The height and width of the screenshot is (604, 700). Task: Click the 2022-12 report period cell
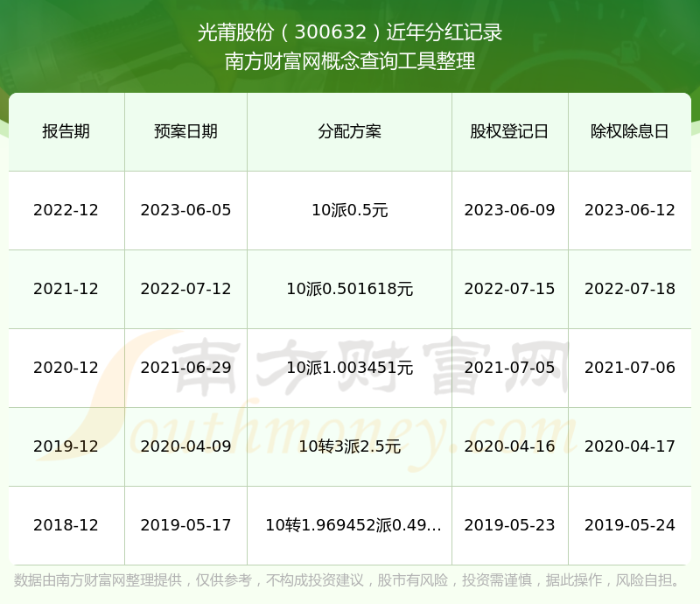tap(66, 210)
